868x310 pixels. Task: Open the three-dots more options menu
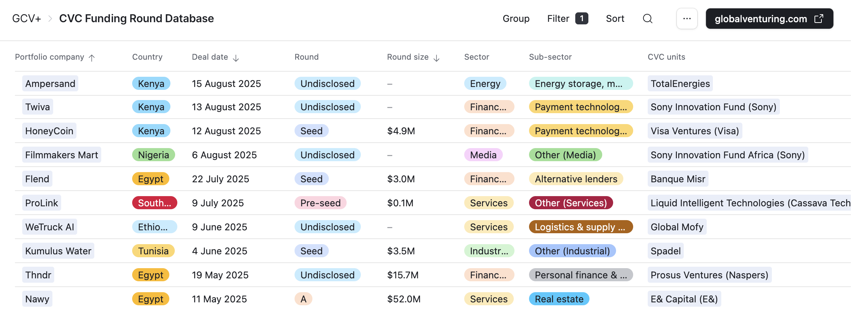point(687,19)
